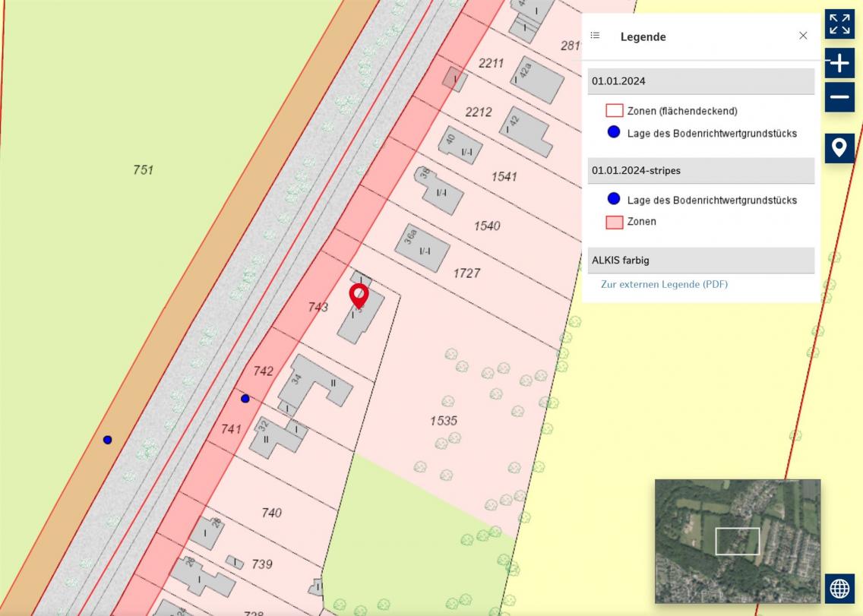Viewport: 863px width, 616px height.
Task: Click parcel number 1535 on the map
Action: [443, 421]
